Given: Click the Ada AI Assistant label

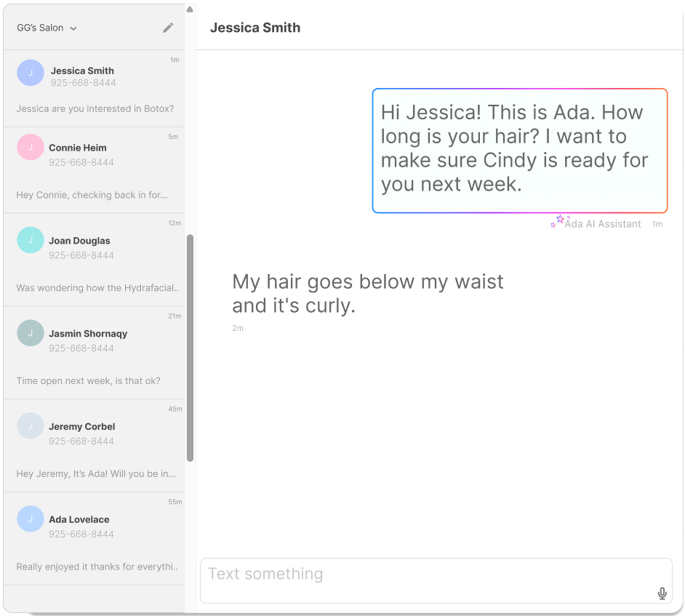Looking at the screenshot, I should coord(603,224).
